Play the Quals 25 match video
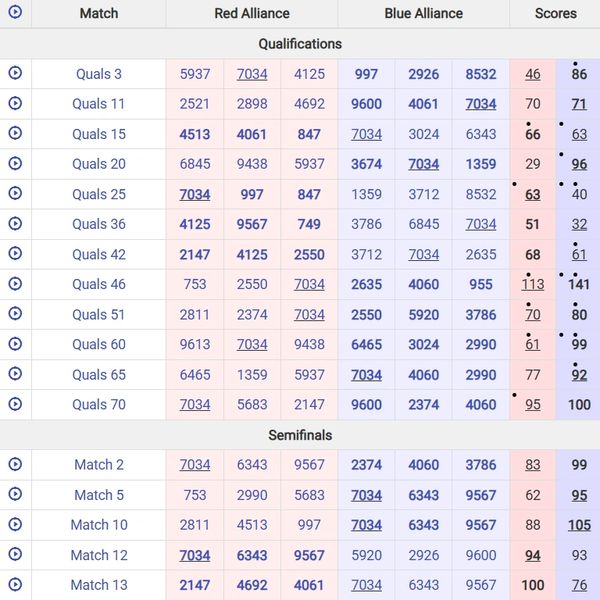 pos(15,194)
